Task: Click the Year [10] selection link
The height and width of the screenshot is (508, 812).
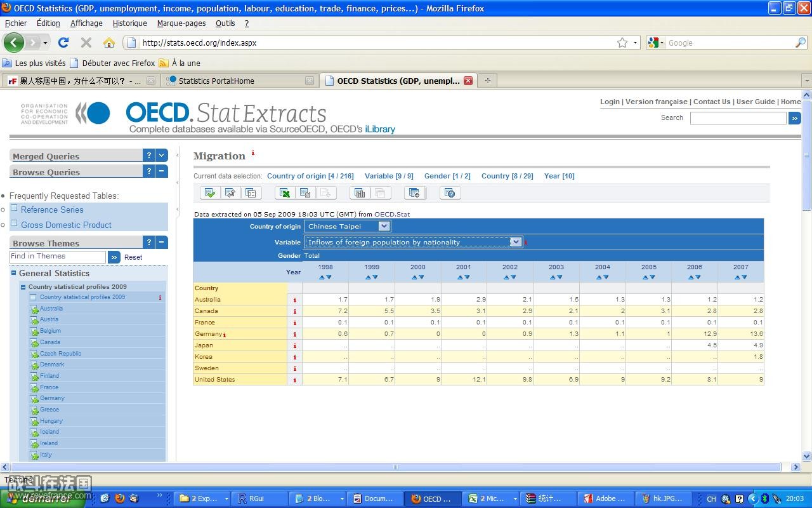Action: click(x=559, y=176)
